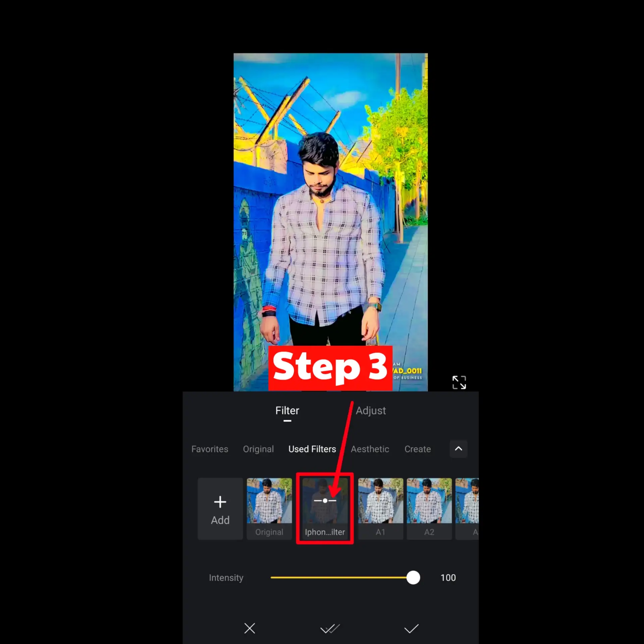Toggle back to the Original filter
Viewport: 644px width, 644px height.
pyautogui.click(x=269, y=508)
